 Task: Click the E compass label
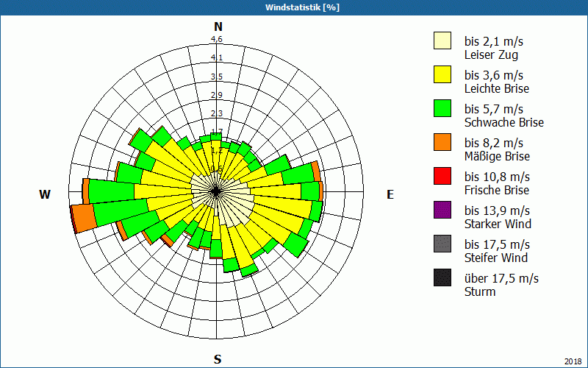point(390,194)
